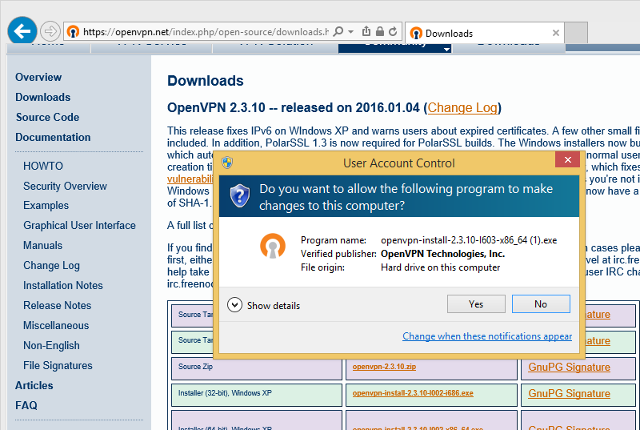Screen dimensions: 640x430
Task: Open Examples sidebar link
Action: pyautogui.click(x=46, y=205)
